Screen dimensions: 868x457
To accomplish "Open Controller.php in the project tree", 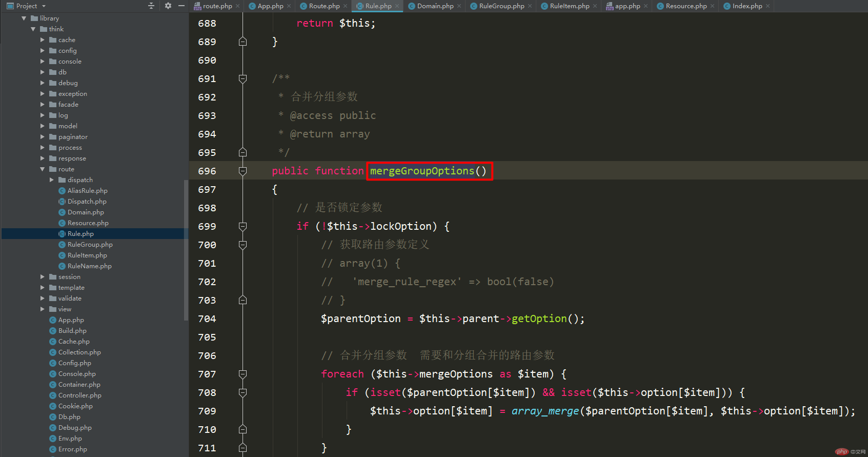I will pos(79,395).
